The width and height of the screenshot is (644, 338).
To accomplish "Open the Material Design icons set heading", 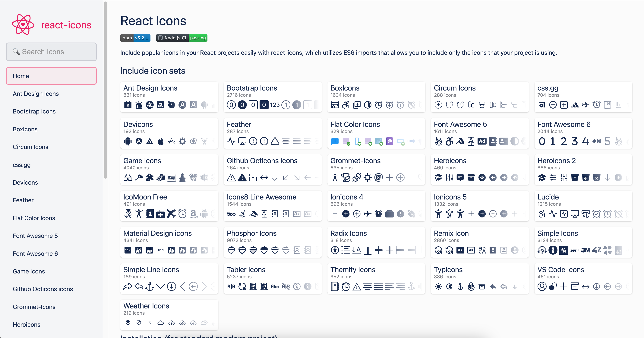I will 157,233.
